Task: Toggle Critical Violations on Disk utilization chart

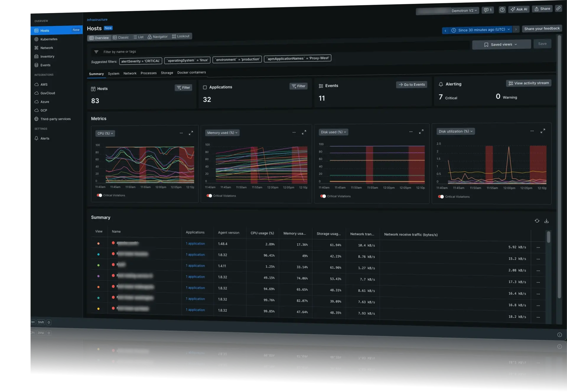Action: 441,196
